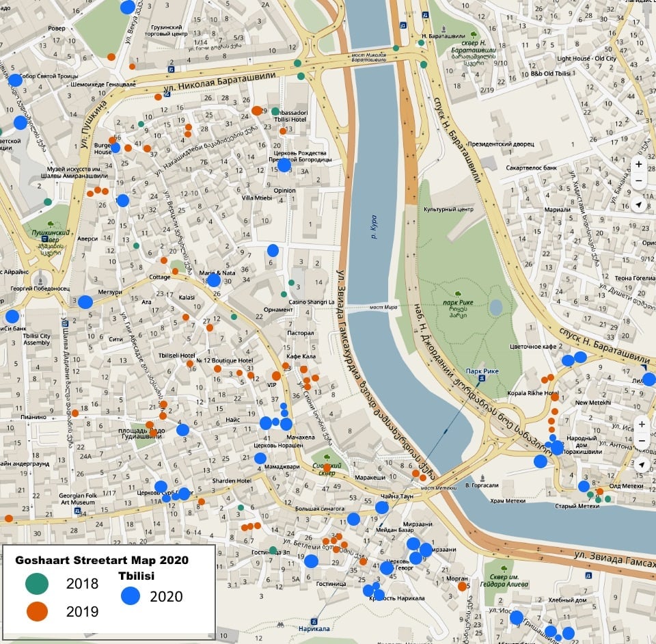Click the Мейдан Базар label
This screenshot has width=656, height=644.
tap(394, 530)
